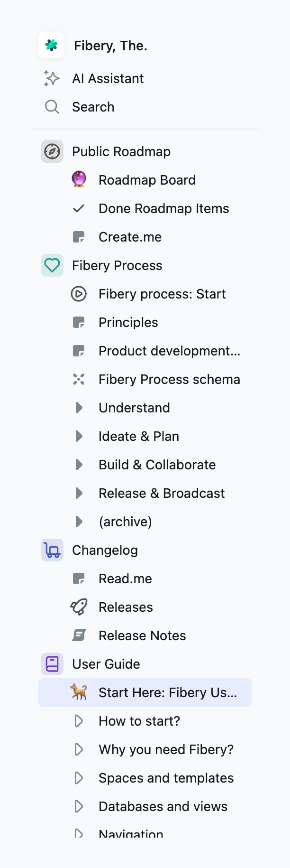Click play icon beside Fibery process: Start
The image size is (290, 868).
[79, 294]
